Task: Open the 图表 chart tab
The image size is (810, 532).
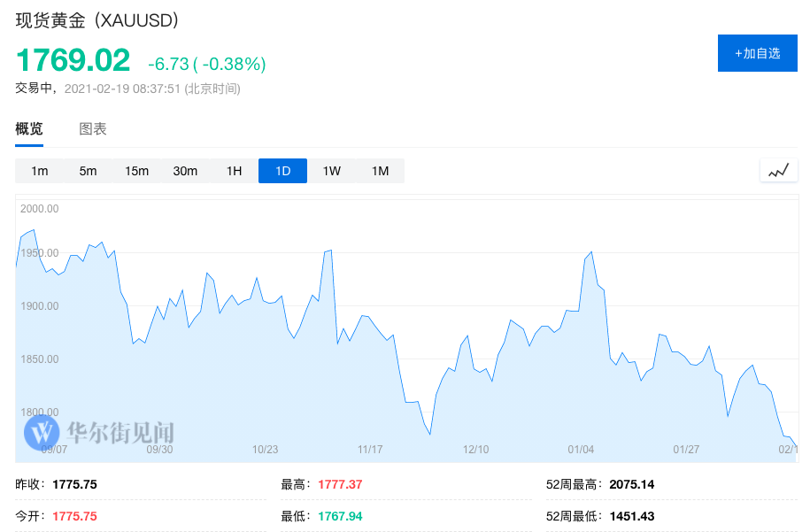Action: pyautogui.click(x=93, y=128)
